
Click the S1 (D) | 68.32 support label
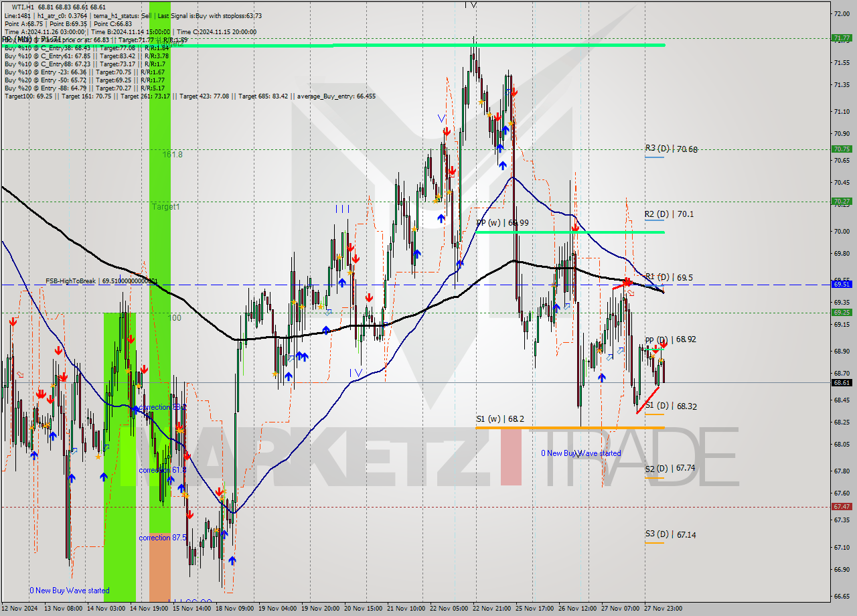tap(671, 406)
